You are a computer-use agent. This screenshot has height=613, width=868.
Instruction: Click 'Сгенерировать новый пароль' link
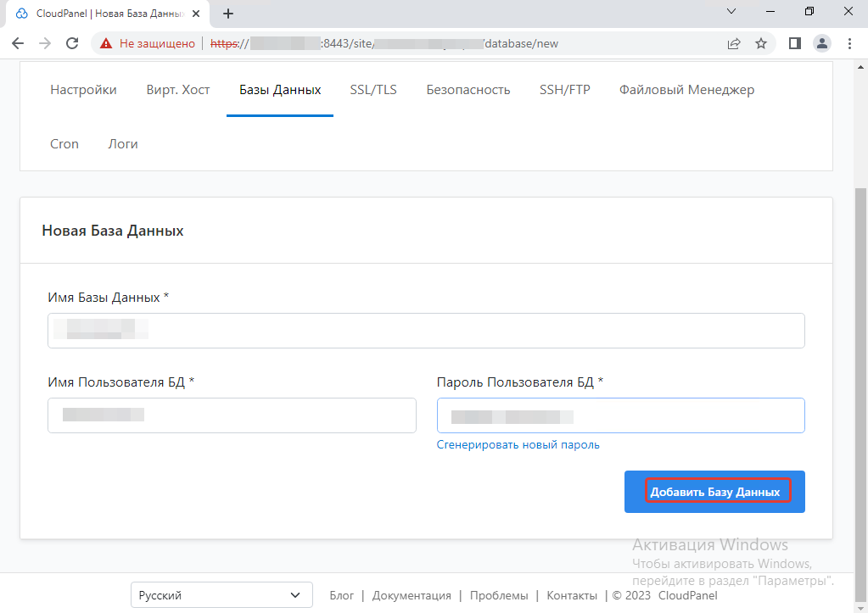click(518, 444)
